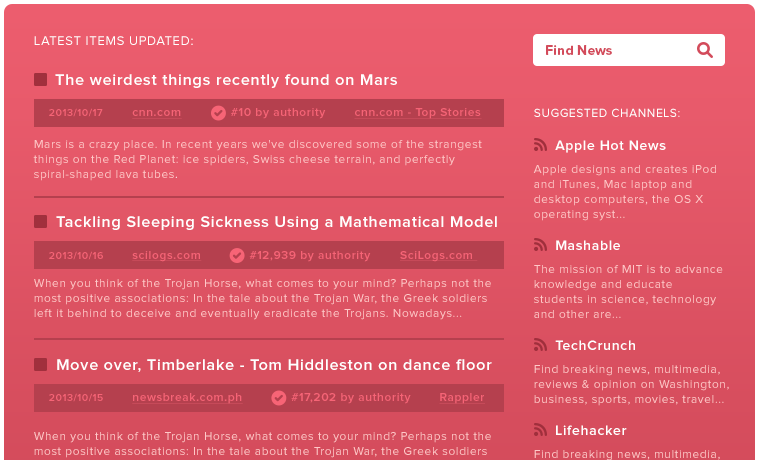
Task: Open "The weirdest things recently found on Mars"
Action: (226, 80)
